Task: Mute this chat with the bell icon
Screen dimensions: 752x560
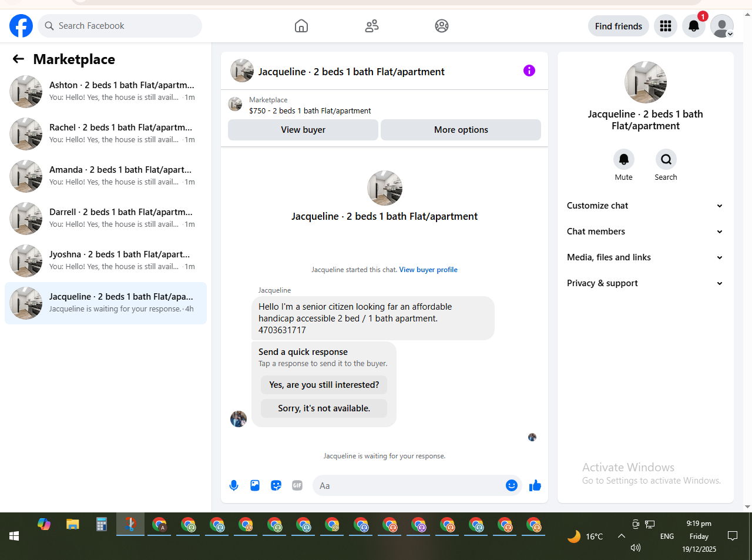Action: pyautogui.click(x=624, y=159)
